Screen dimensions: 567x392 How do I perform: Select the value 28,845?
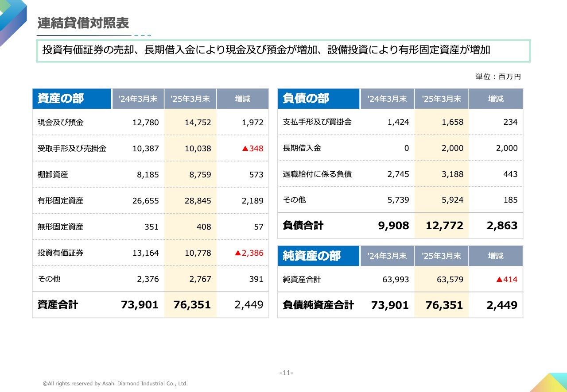click(x=198, y=201)
